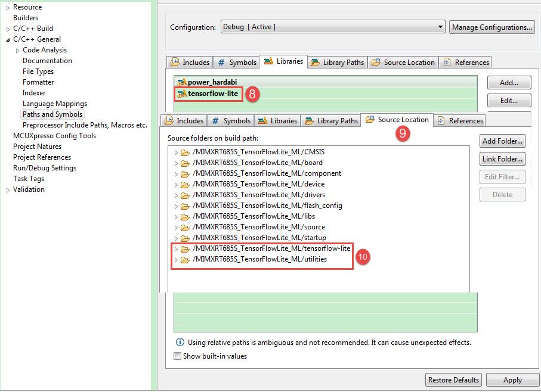Select MCUXpresso Config Tools in the tree
This screenshot has height=392, width=541.
click(x=54, y=136)
